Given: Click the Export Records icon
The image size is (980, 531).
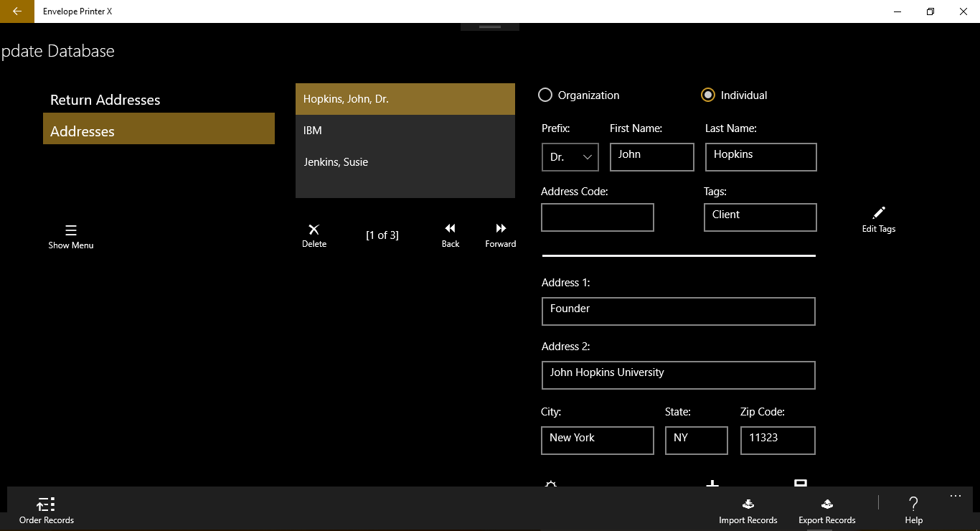Looking at the screenshot, I should [x=826, y=504].
